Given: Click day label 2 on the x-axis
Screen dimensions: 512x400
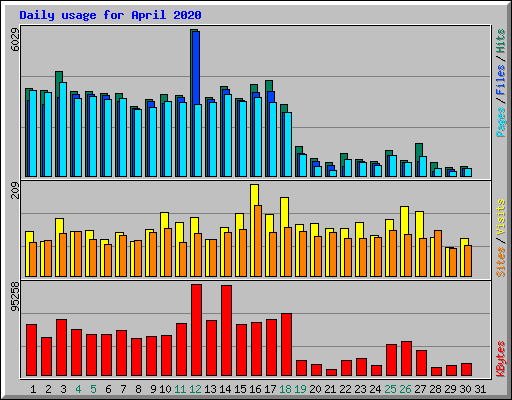Looking at the screenshot, I should [48, 389].
